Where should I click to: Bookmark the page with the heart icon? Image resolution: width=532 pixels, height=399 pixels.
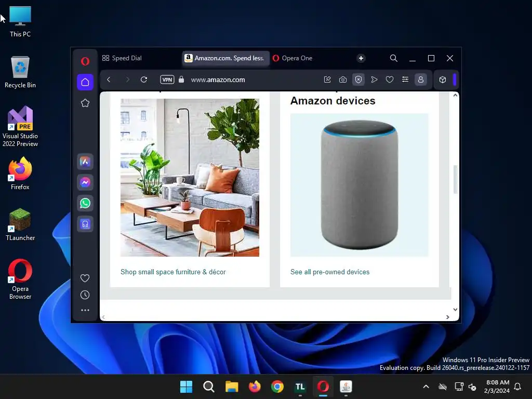coord(390,79)
